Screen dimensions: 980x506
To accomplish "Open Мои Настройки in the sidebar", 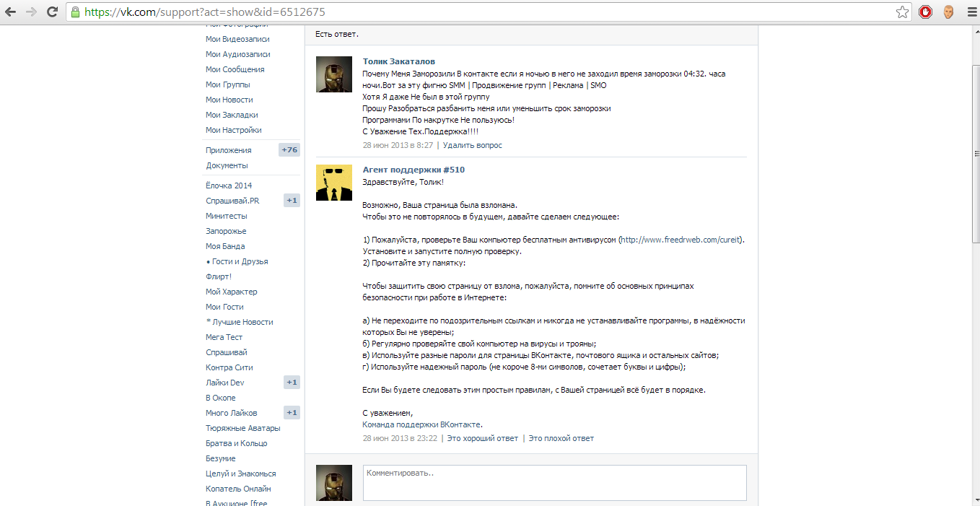I will pyautogui.click(x=234, y=130).
